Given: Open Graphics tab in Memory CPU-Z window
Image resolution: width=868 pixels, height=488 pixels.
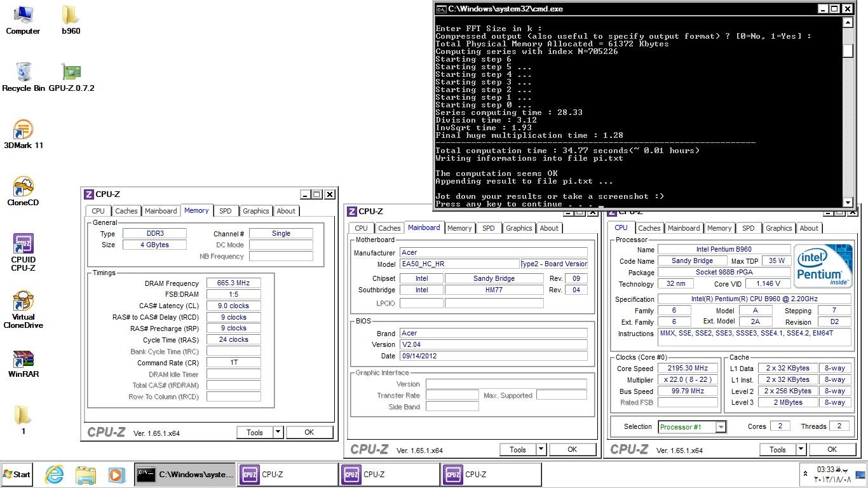Looking at the screenshot, I should (255, 211).
